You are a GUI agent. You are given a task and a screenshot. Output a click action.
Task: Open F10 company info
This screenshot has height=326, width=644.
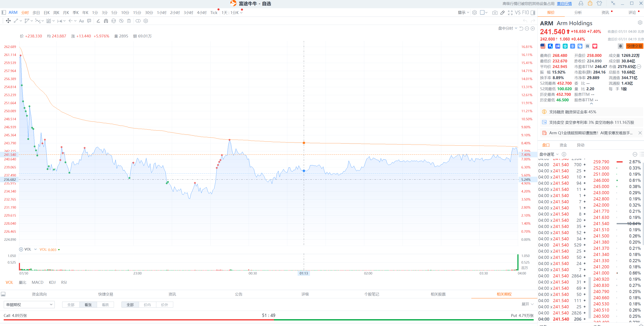[x=525, y=13]
